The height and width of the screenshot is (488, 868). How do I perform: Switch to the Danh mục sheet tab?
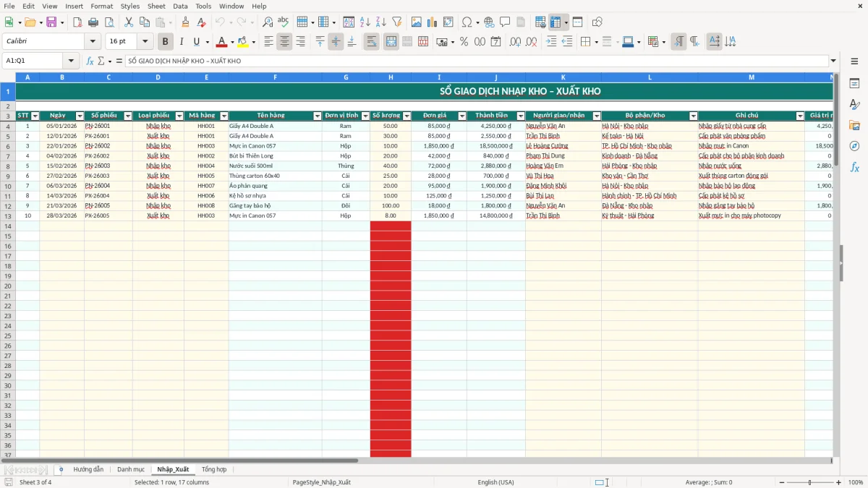(131, 470)
